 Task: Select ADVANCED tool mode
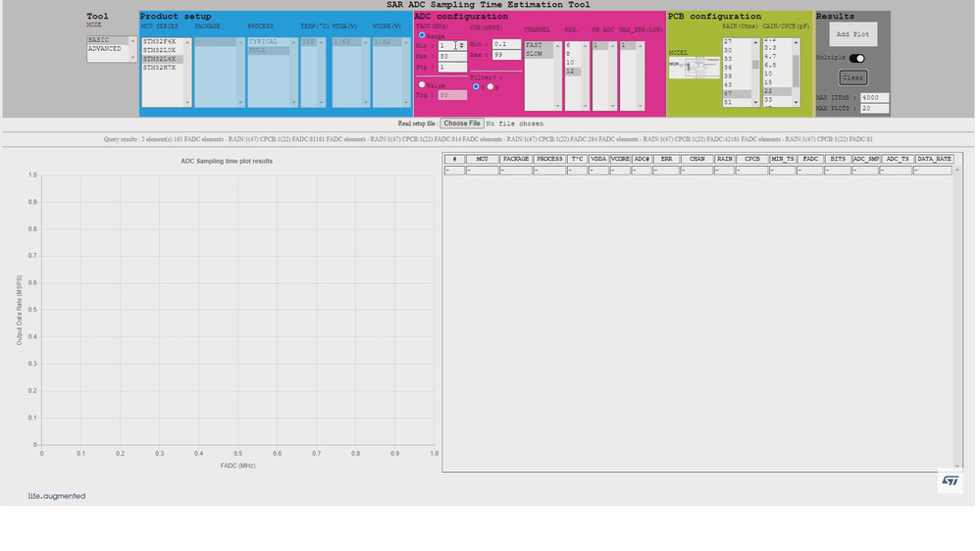(x=108, y=49)
